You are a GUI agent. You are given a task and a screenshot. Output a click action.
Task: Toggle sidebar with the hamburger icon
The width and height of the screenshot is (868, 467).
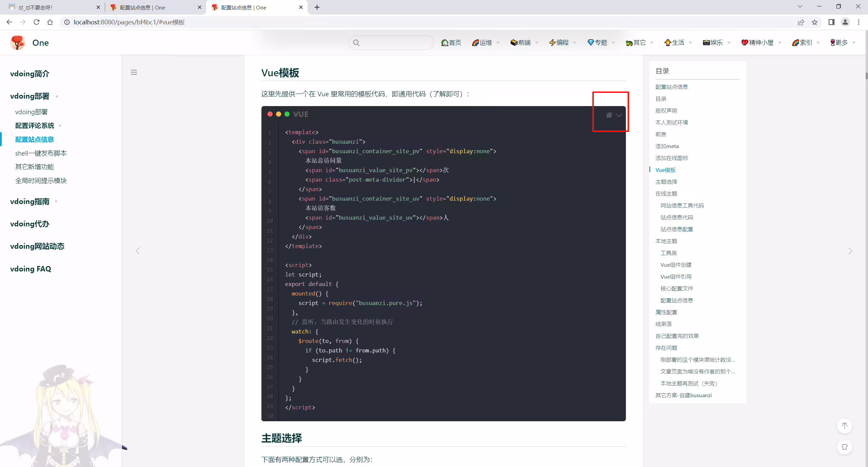coord(134,72)
